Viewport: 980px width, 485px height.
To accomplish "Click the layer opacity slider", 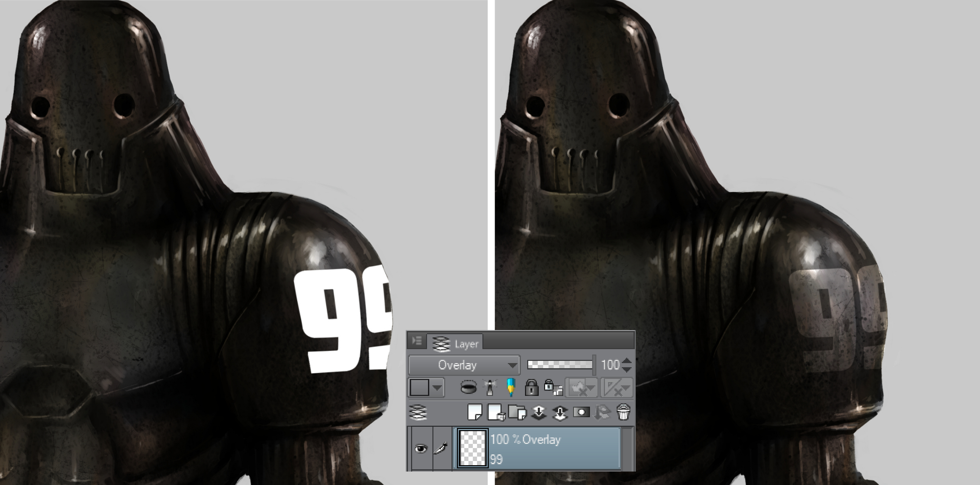I will click(x=560, y=365).
